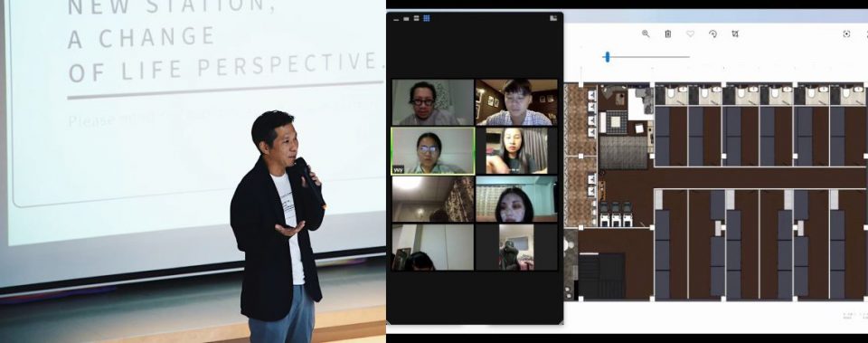The image size is (868, 343).
Task: Select the participant video with the teal wall
Action: pos(516,199)
